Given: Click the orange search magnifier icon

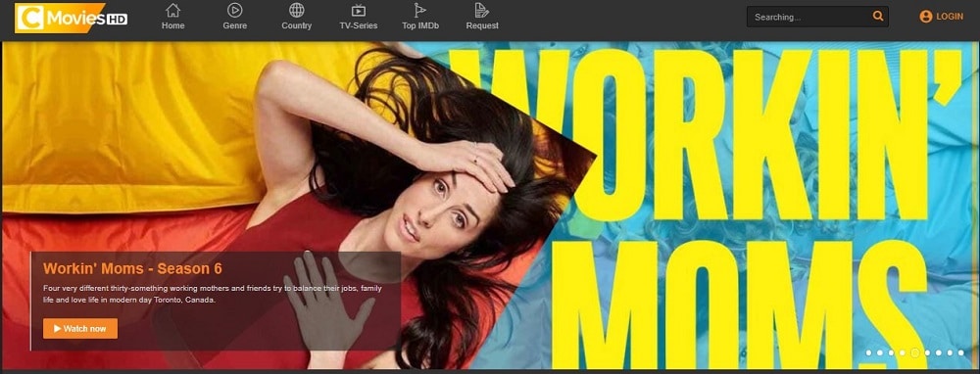Looking at the screenshot, I should point(878,17).
